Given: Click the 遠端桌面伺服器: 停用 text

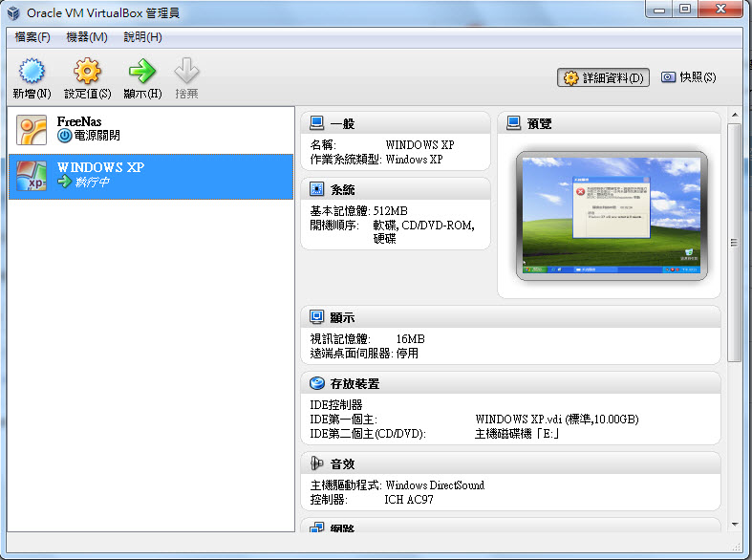Looking at the screenshot, I should pyautogui.click(x=364, y=354).
